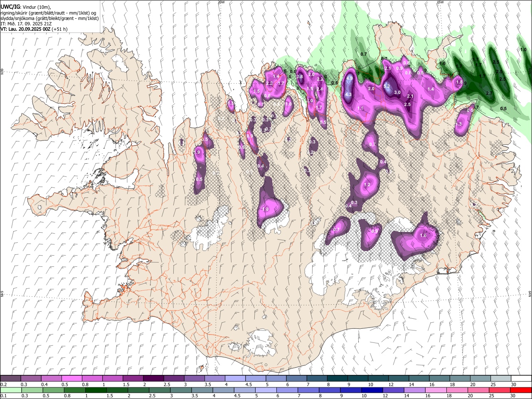Select the darkest green 1–1.5 rain legend swatch
The image size is (532, 399).
[96, 390]
